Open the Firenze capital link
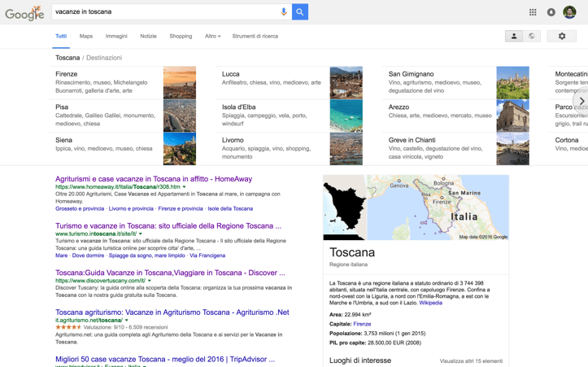Viewport: 588px width, 367px height. point(362,324)
